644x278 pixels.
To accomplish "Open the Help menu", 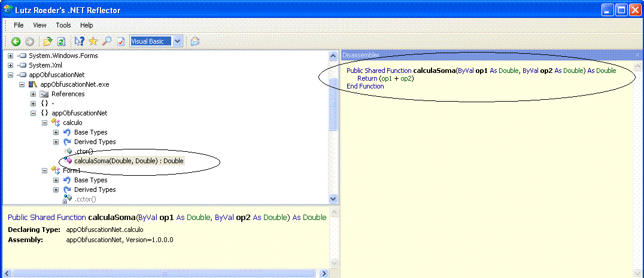I will click(x=86, y=25).
